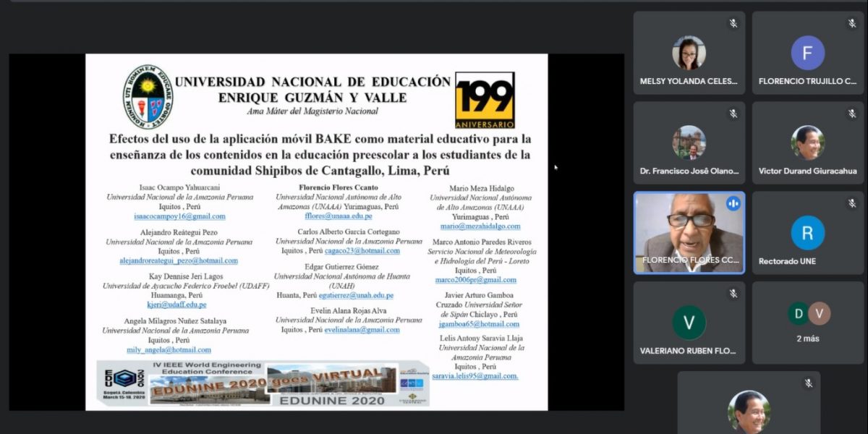The image size is (868, 434).
Task: Open email link mario@mezahidalgo.com
Action: coord(480,226)
